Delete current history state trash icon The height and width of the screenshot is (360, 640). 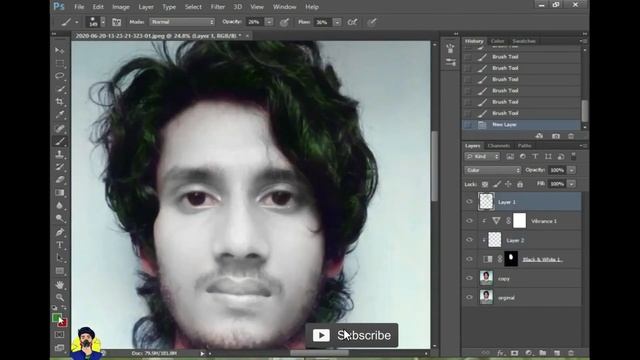[x=571, y=136]
